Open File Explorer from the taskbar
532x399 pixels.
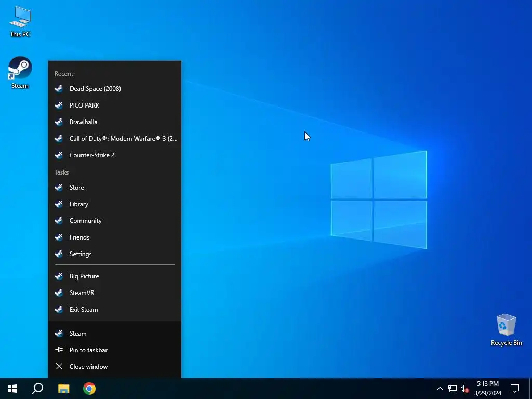click(x=63, y=389)
